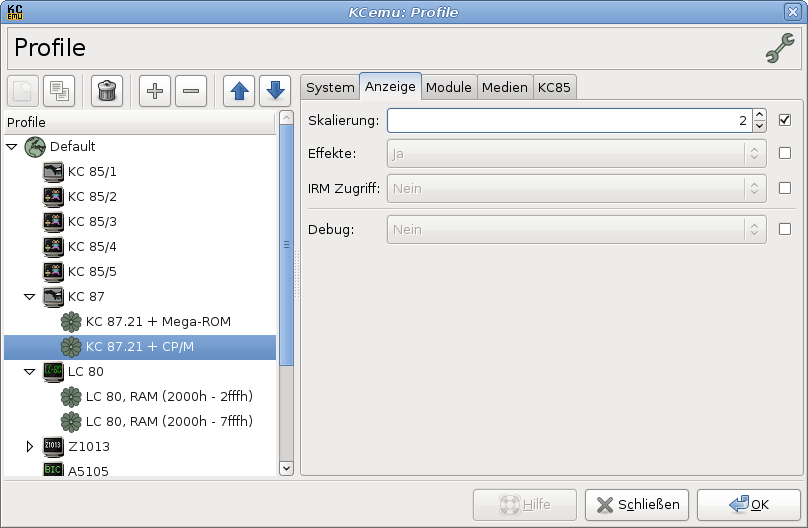Click the A5105 BIC monitor icon
The height and width of the screenshot is (528, 808).
(x=53, y=469)
